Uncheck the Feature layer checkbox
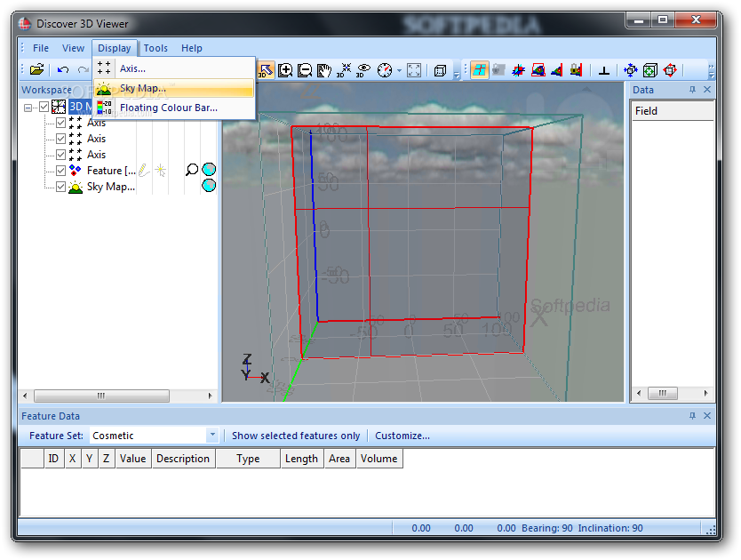The image size is (741, 560). (60, 171)
